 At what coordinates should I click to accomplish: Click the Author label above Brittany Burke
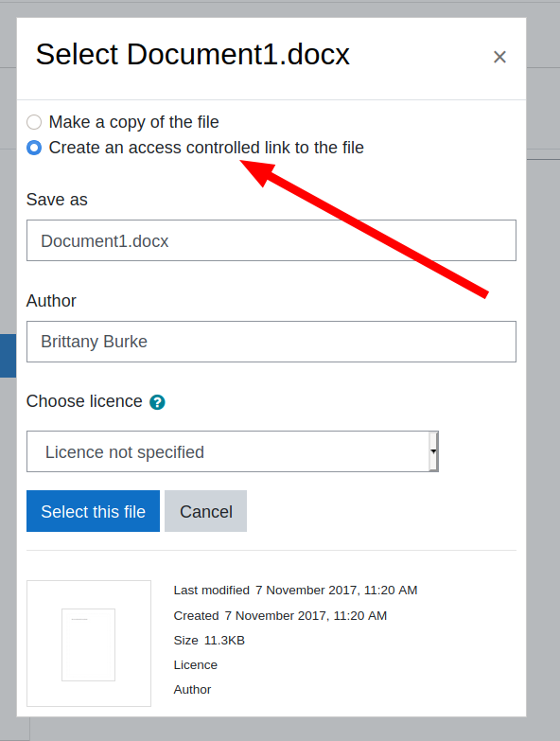pos(51,301)
